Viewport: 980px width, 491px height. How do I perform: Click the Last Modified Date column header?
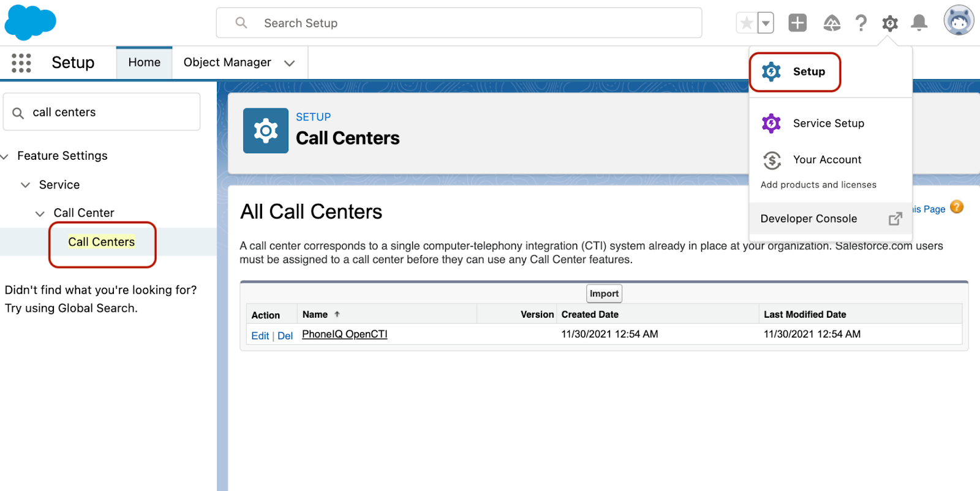click(x=805, y=315)
